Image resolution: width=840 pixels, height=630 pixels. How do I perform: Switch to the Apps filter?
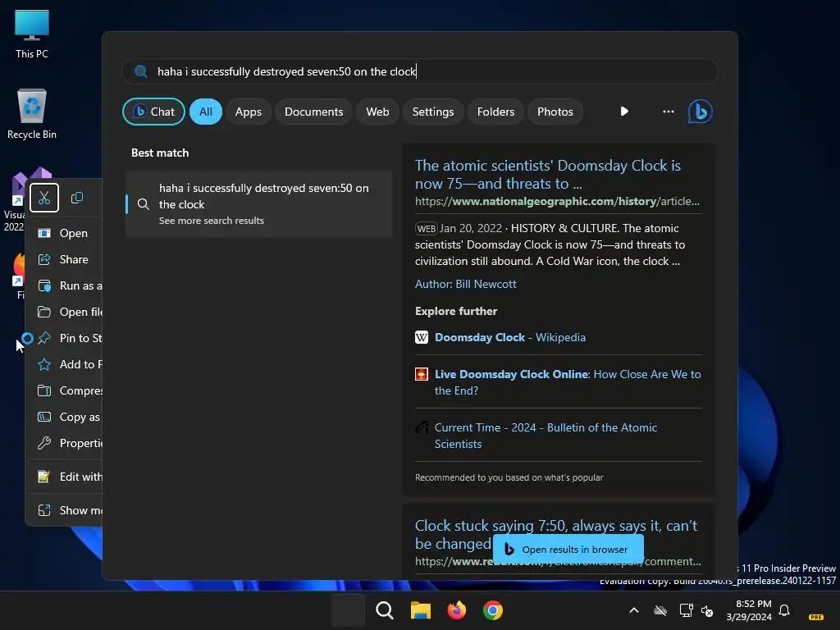point(248,112)
